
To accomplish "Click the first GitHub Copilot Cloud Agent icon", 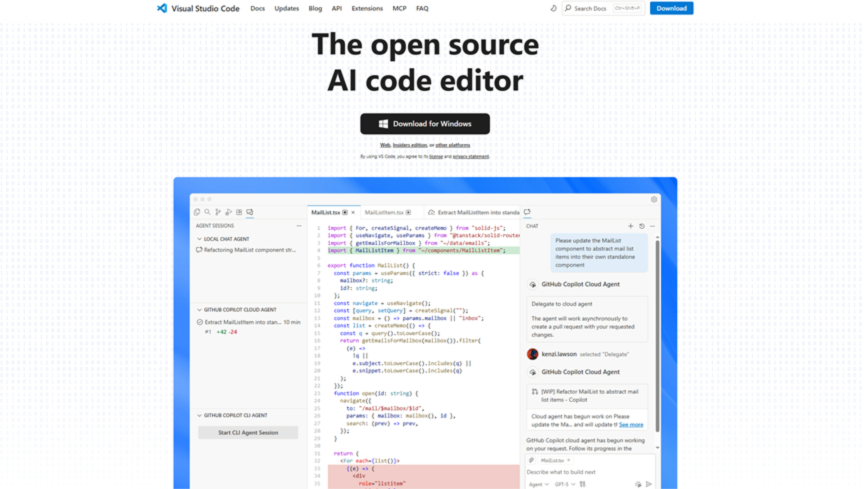I will pos(532,284).
